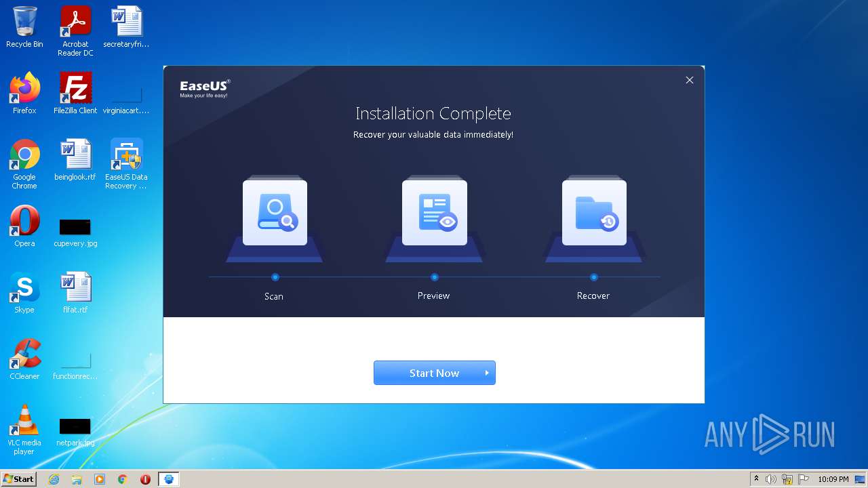Viewport: 868px width, 488px height.
Task: Select the netpark.jpg image file
Action: 75,431
